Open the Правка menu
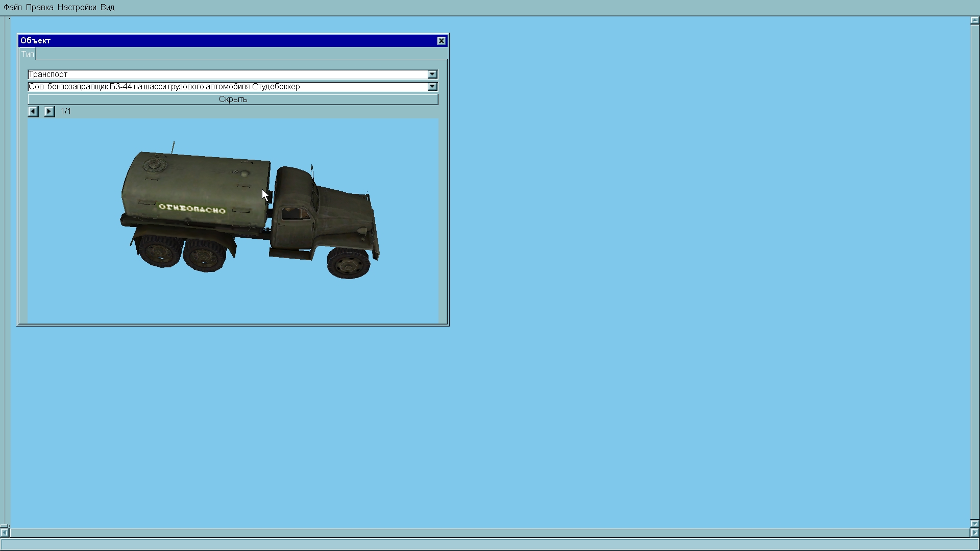 pyautogui.click(x=39, y=8)
